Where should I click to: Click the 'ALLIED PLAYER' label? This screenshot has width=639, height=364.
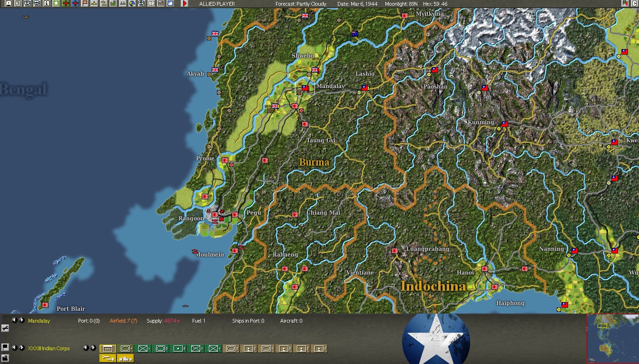point(217,4)
